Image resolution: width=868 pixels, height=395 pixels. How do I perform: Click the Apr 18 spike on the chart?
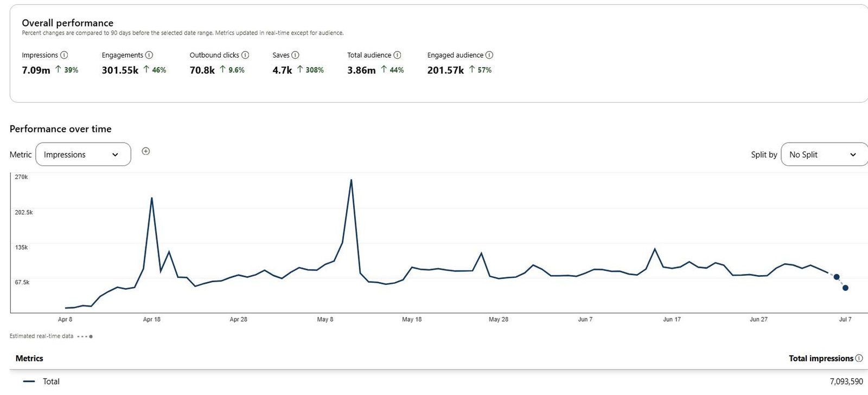[x=151, y=198]
